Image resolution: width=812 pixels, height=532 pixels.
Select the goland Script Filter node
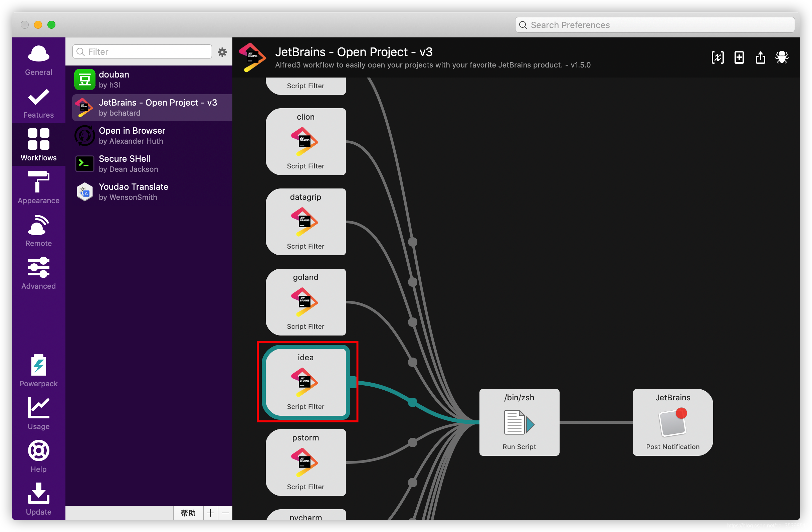pyautogui.click(x=306, y=302)
